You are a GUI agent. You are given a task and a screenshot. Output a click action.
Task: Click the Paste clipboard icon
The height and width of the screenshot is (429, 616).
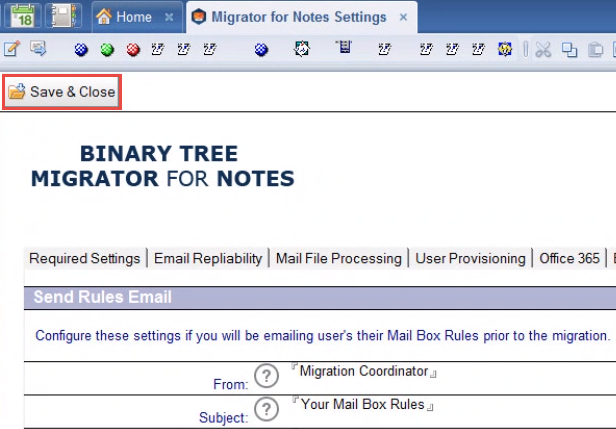pos(595,50)
